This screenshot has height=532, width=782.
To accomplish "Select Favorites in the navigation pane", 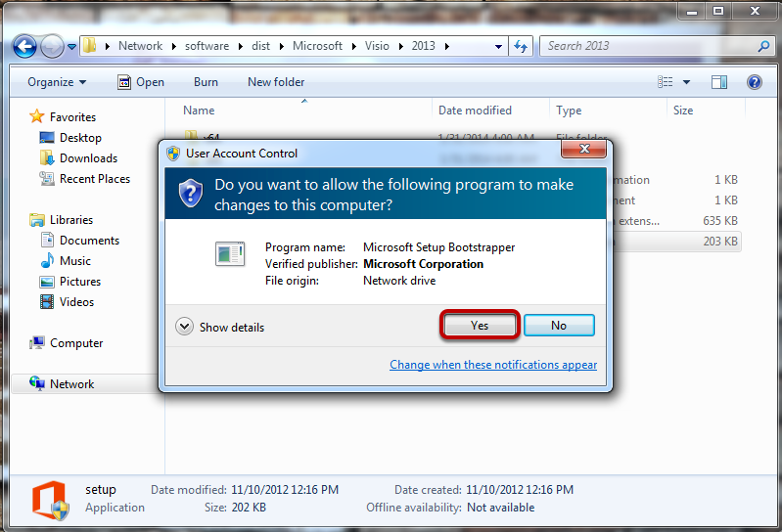I will [72, 117].
